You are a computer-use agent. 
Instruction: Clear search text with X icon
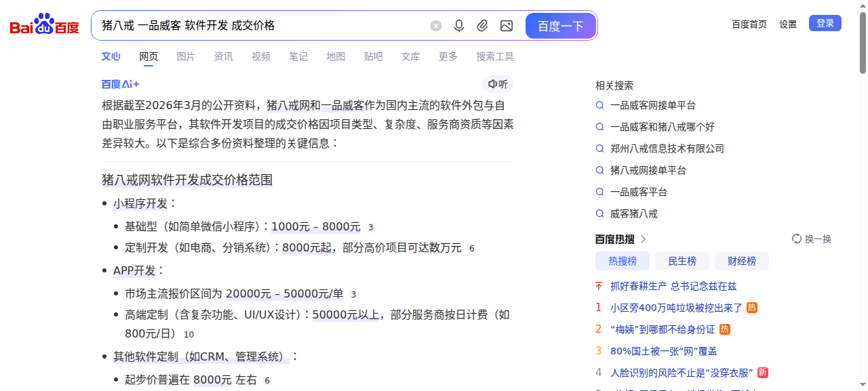pos(436,26)
